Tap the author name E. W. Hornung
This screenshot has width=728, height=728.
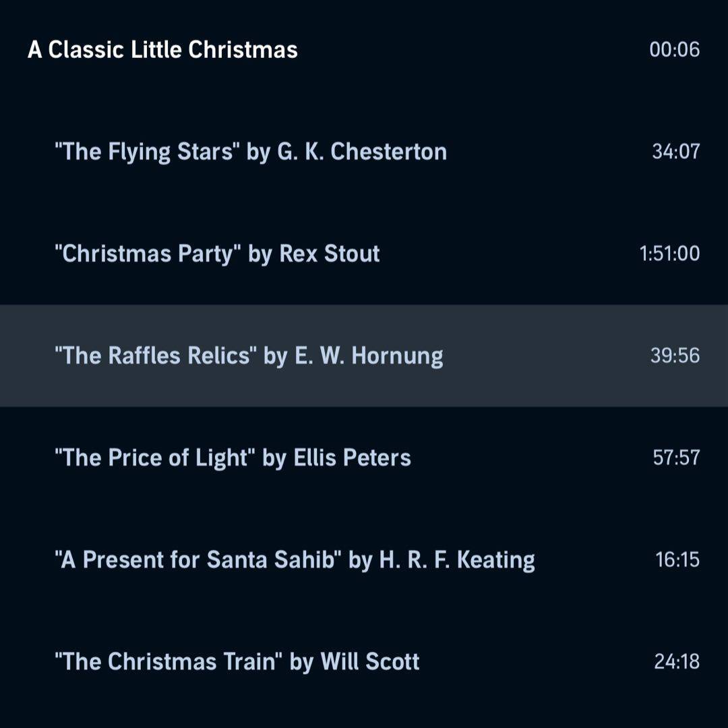point(369,356)
